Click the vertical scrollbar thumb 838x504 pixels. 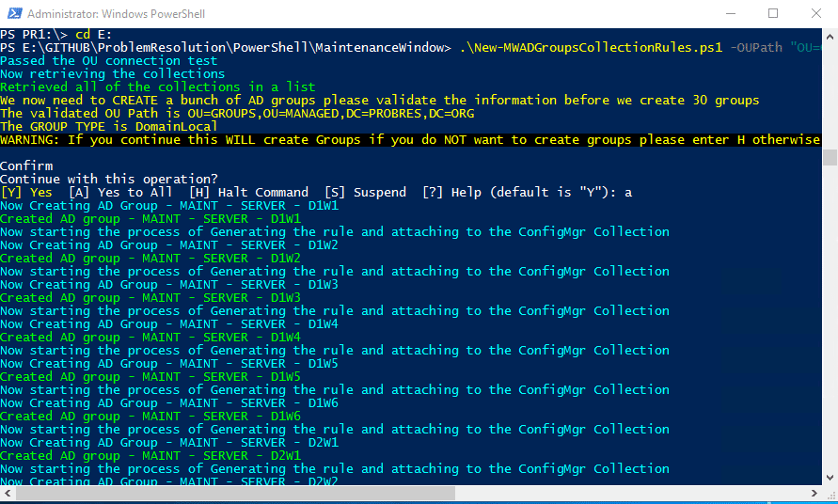830,158
